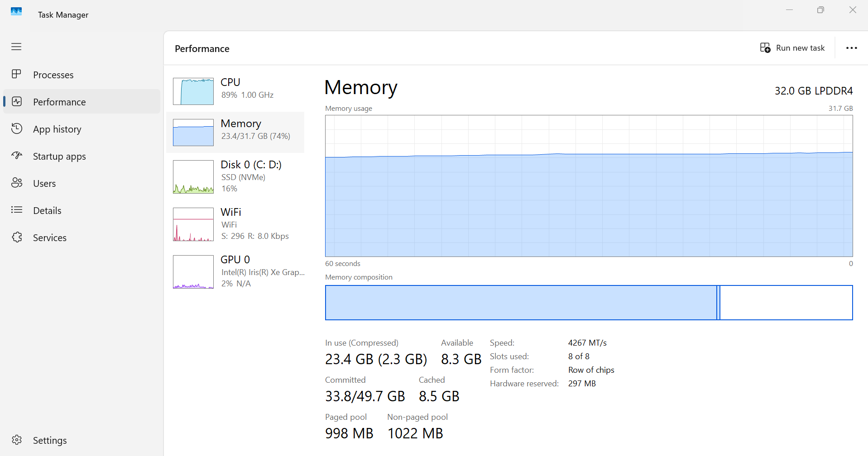Click the Available 8.3 GB value
The height and width of the screenshot is (456, 868).
point(461,359)
